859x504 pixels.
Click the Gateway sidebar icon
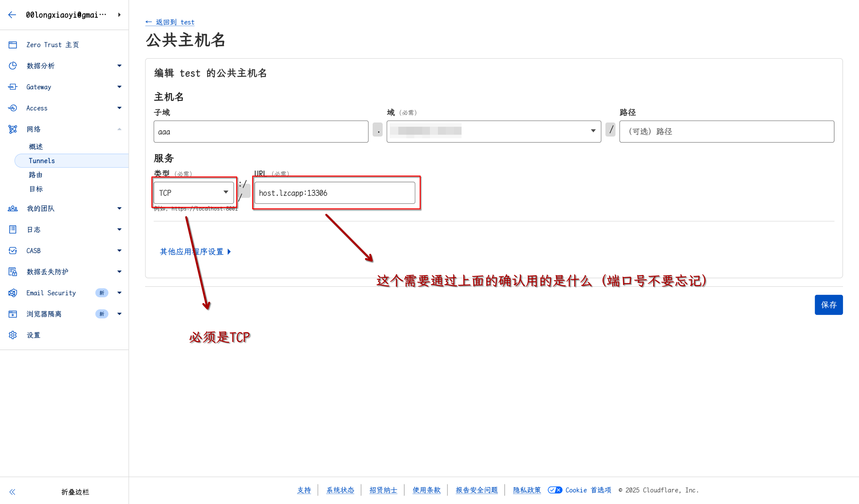(13, 87)
